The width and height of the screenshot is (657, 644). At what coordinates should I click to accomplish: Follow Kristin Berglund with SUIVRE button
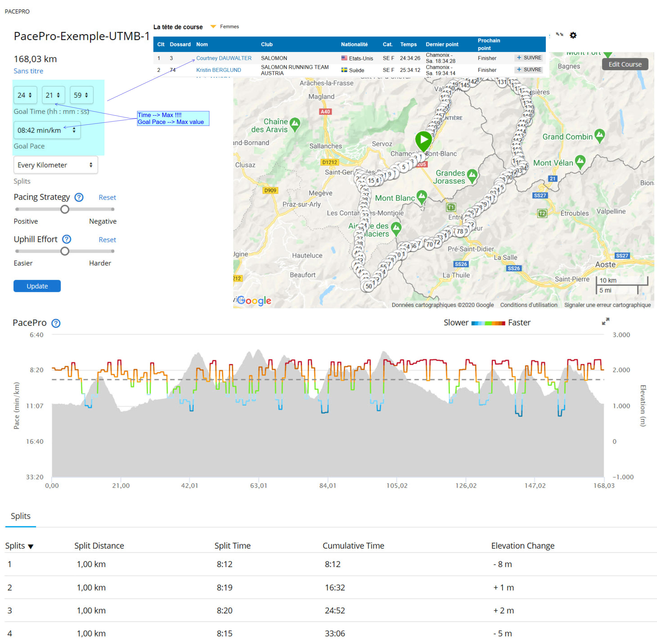pyautogui.click(x=529, y=70)
